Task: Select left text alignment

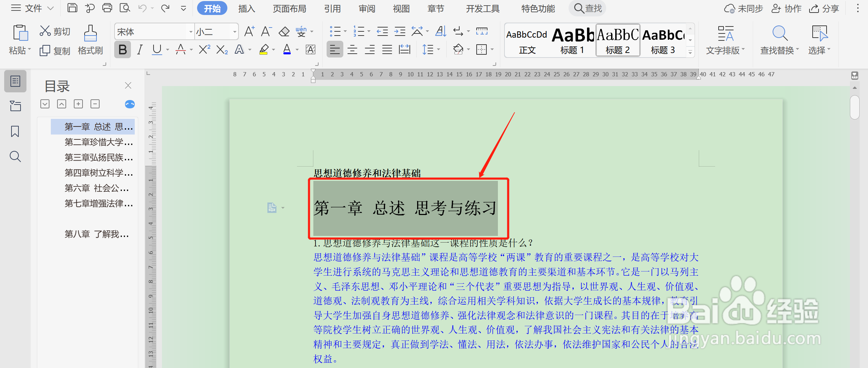Action: pyautogui.click(x=335, y=50)
